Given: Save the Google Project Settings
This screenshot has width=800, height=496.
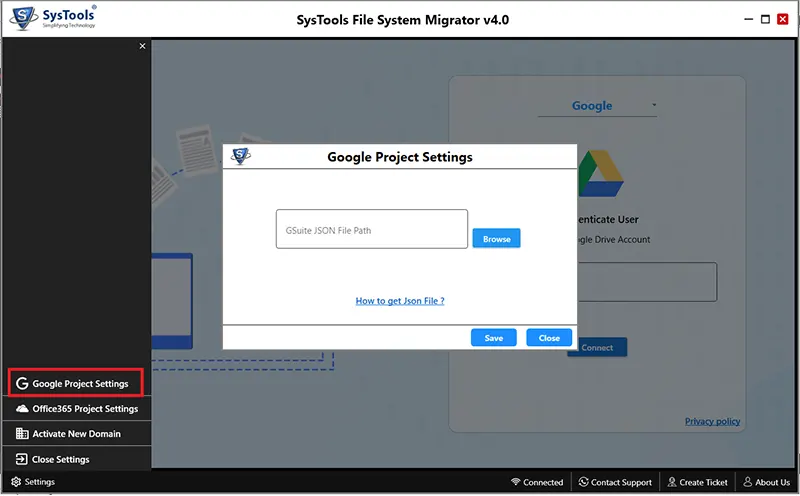Looking at the screenshot, I should [x=493, y=338].
